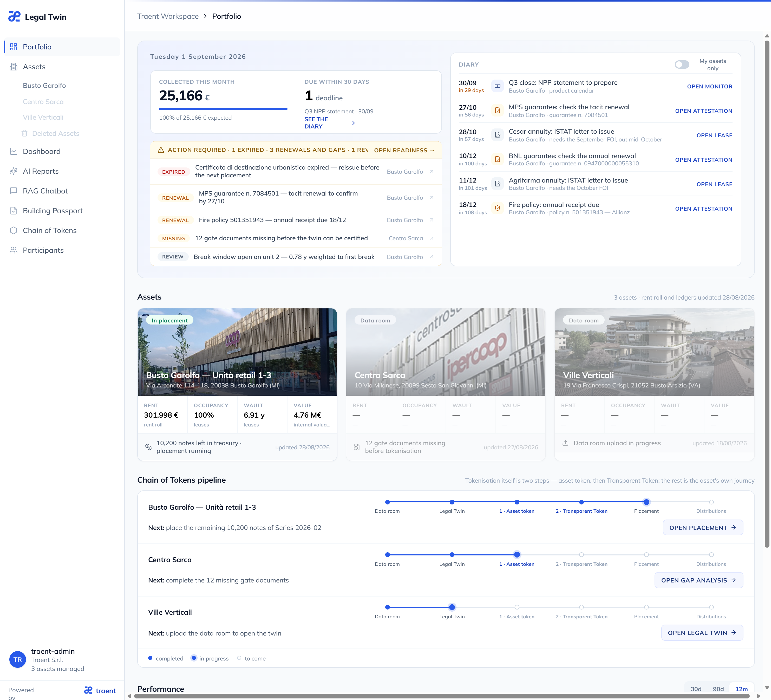Click the Participants people icon

coord(13,250)
